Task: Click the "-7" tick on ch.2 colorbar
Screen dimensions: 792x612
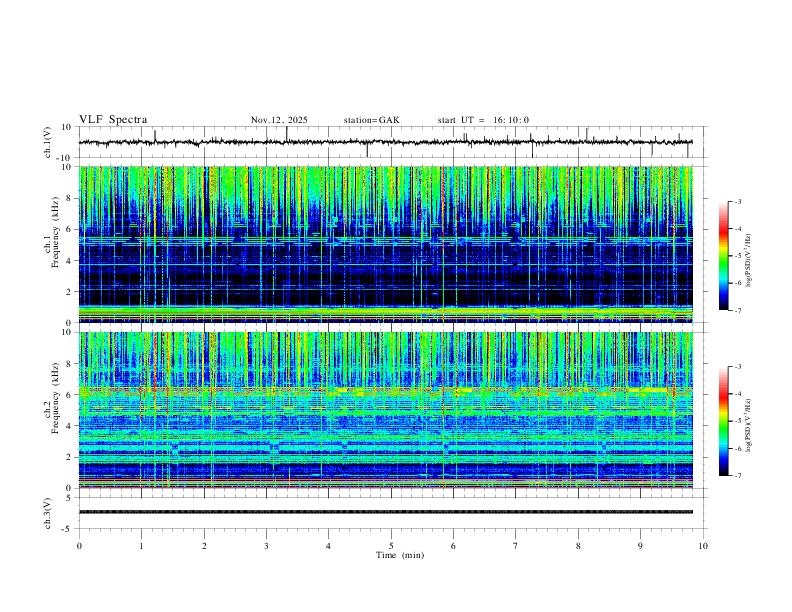Action: point(738,476)
